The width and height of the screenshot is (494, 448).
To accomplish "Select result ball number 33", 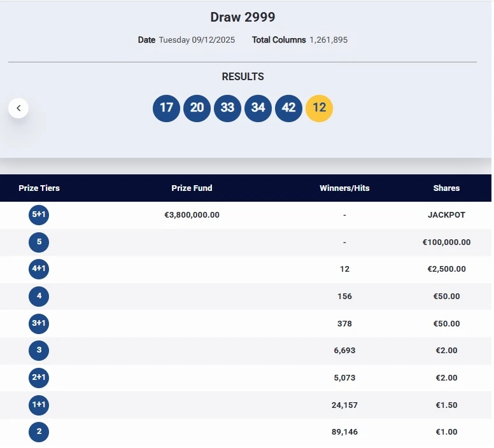I will 227,108.
